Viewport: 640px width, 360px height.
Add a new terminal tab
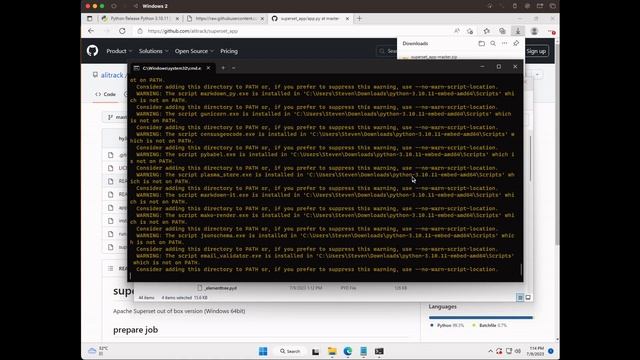point(223,68)
